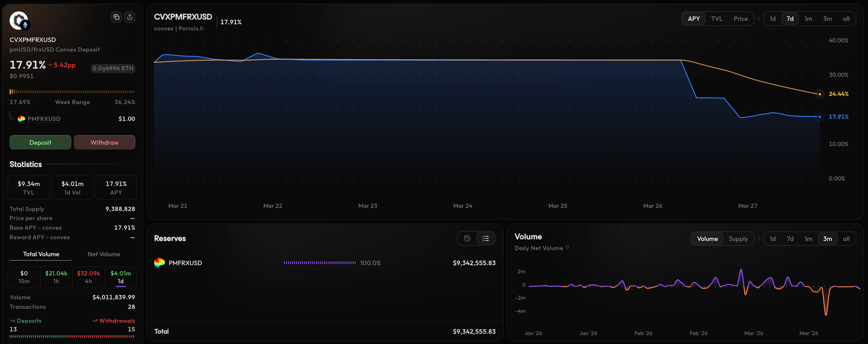Click the share icon beside the copy icon
This screenshot has height=344, width=868.
(x=130, y=17)
